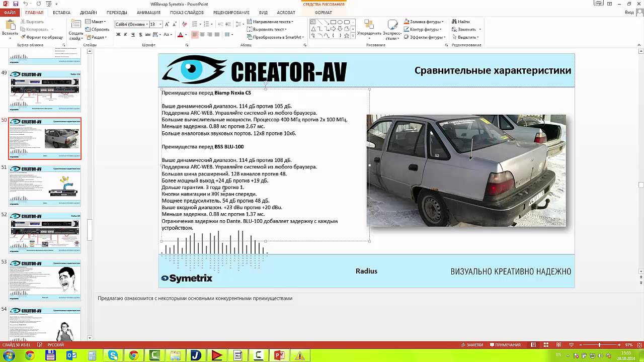Viewport: 644px width, 362px height.
Task: Open Outlook icon in Windows taskbar
Action: click(71, 355)
